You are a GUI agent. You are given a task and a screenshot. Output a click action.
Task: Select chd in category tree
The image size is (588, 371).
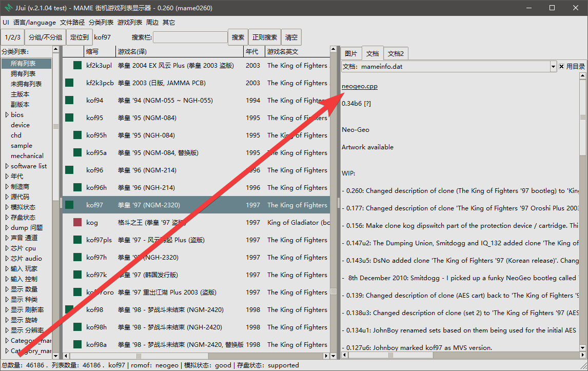click(x=16, y=135)
